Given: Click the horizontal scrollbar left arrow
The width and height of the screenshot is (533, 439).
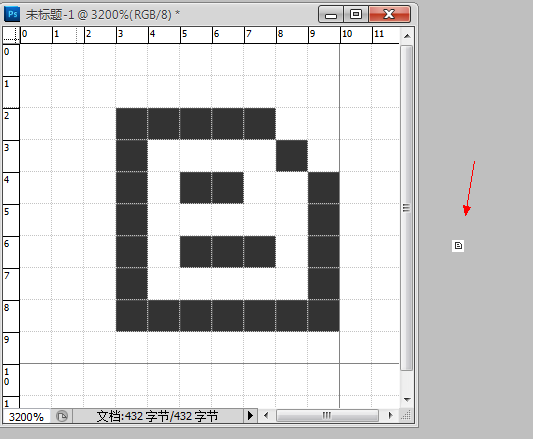Looking at the screenshot, I should pos(266,416).
